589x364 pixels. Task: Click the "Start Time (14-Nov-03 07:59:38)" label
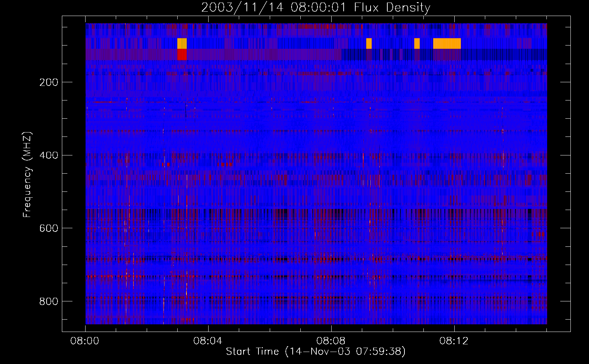coord(316,352)
